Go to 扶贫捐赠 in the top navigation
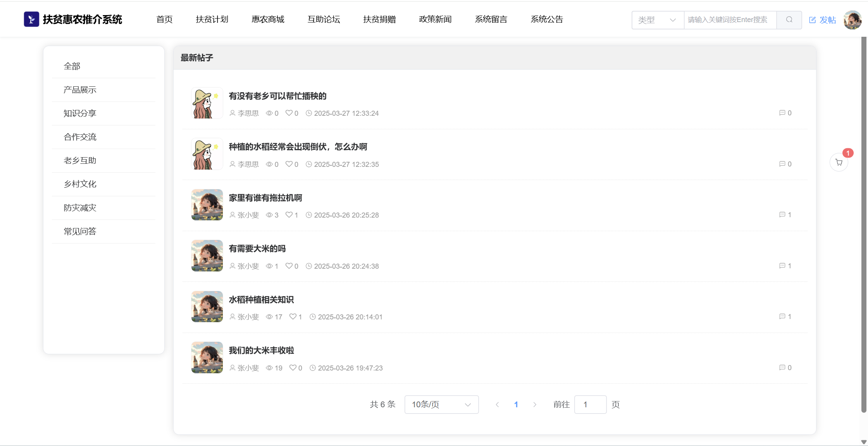The height and width of the screenshot is (446, 868). pos(379,19)
